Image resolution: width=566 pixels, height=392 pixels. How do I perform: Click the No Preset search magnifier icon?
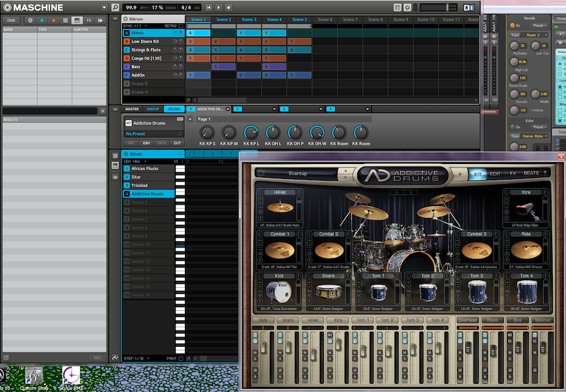point(180,134)
